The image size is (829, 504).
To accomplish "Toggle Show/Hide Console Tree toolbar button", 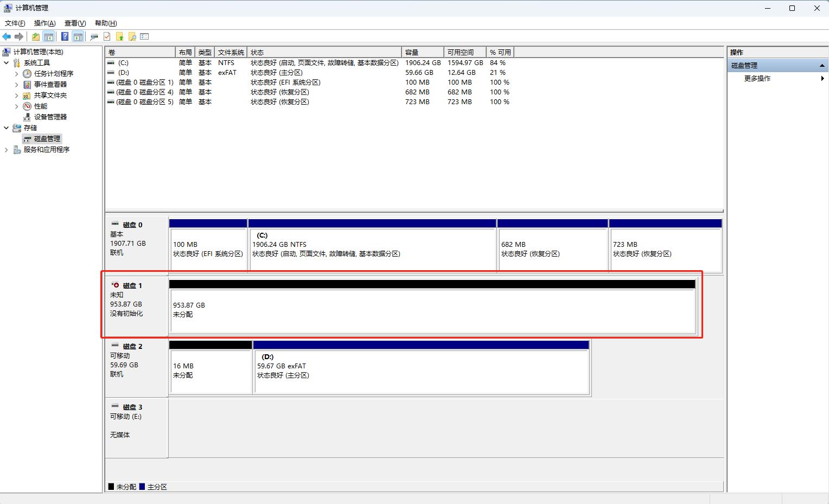I will pyautogui.click(x=49, y=36).
